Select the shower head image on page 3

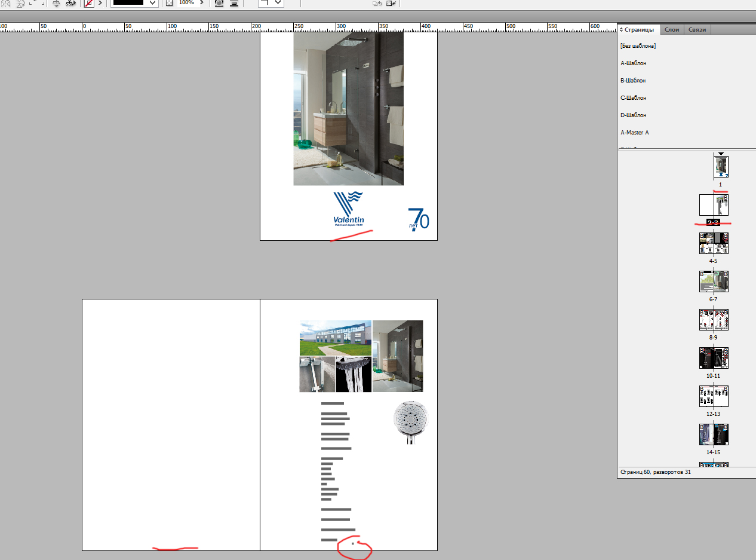pos(411,423)
